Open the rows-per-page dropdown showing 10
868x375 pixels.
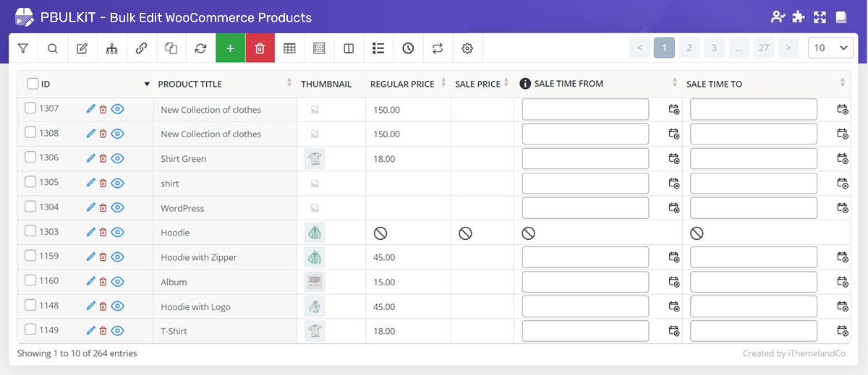point(830,48)
